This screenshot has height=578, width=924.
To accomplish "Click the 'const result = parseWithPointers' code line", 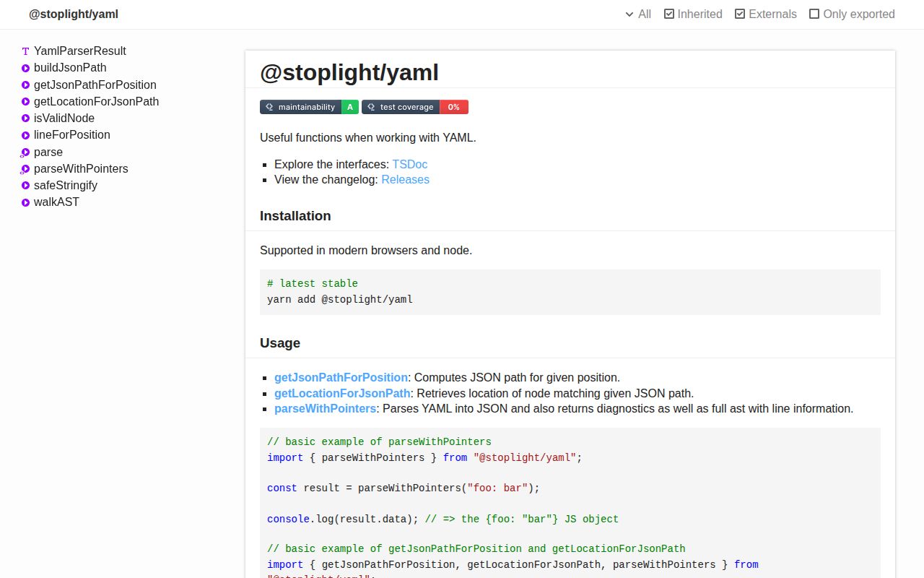I will point(404,488).
